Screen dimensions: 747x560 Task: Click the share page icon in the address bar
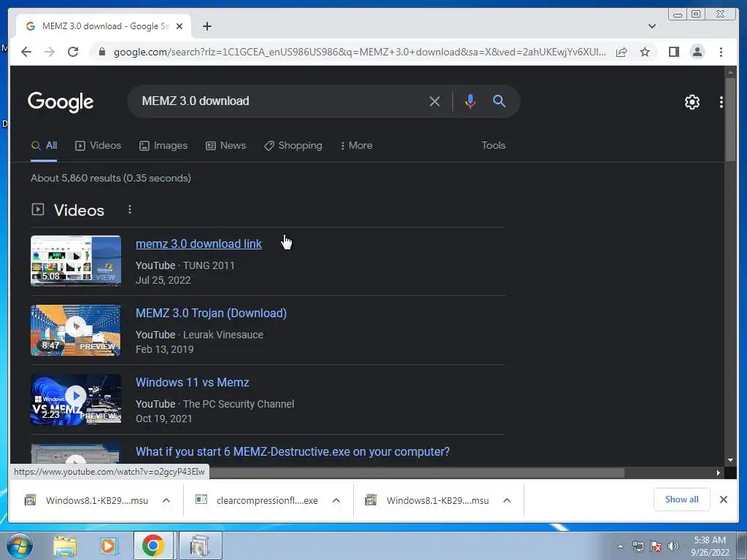tap(622, 52)
